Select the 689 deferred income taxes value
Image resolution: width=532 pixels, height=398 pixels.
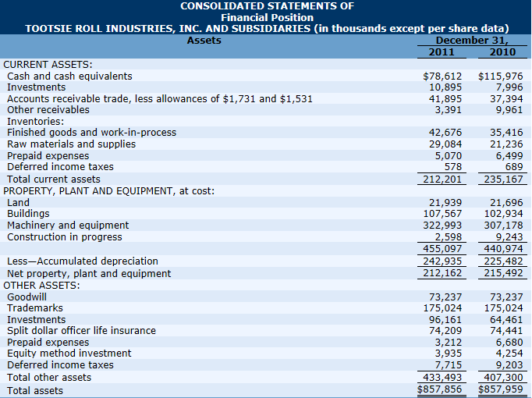514,167
